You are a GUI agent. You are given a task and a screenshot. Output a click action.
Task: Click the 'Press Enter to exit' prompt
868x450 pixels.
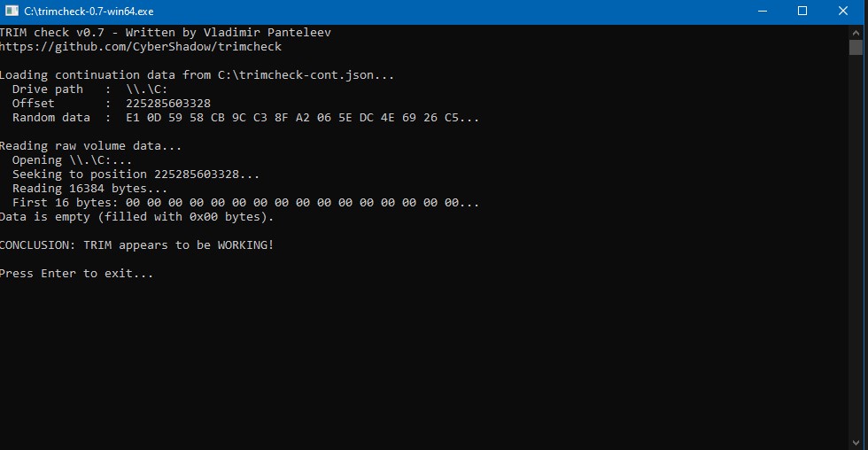77,274
